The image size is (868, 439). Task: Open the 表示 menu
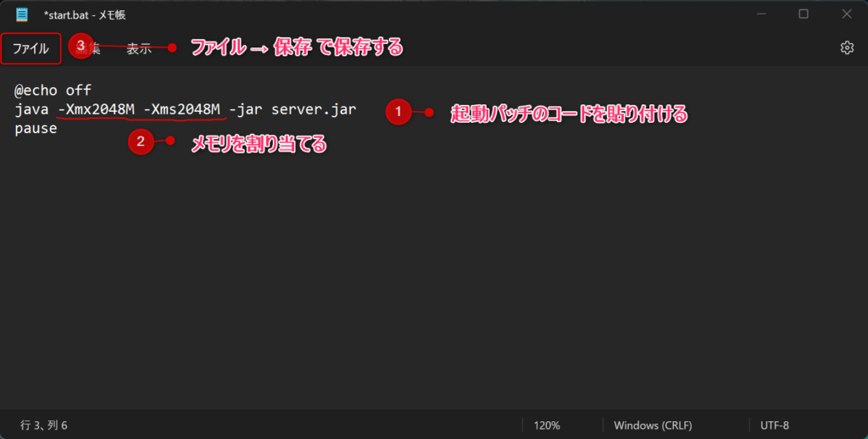click(x=139, y=49)
